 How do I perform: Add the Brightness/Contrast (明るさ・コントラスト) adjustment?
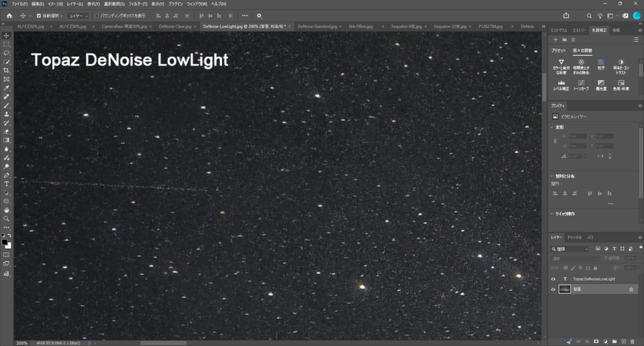(x=621, y=66)
